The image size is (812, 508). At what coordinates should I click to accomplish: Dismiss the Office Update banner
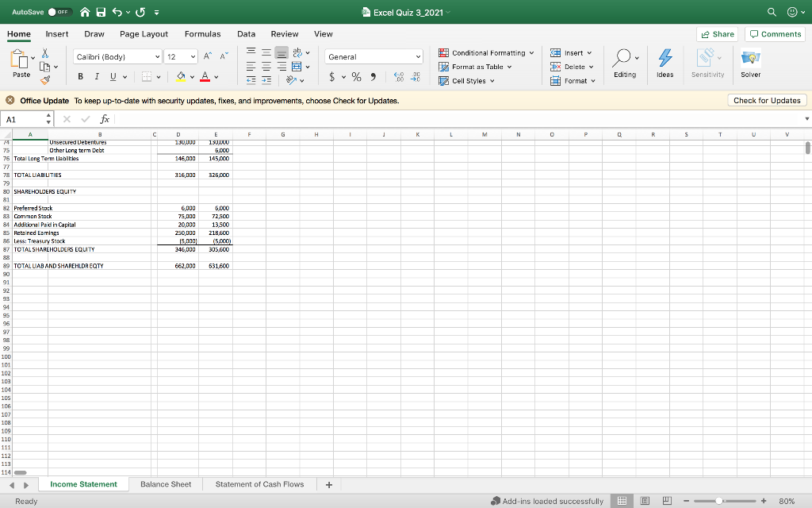tap(10, 100)
